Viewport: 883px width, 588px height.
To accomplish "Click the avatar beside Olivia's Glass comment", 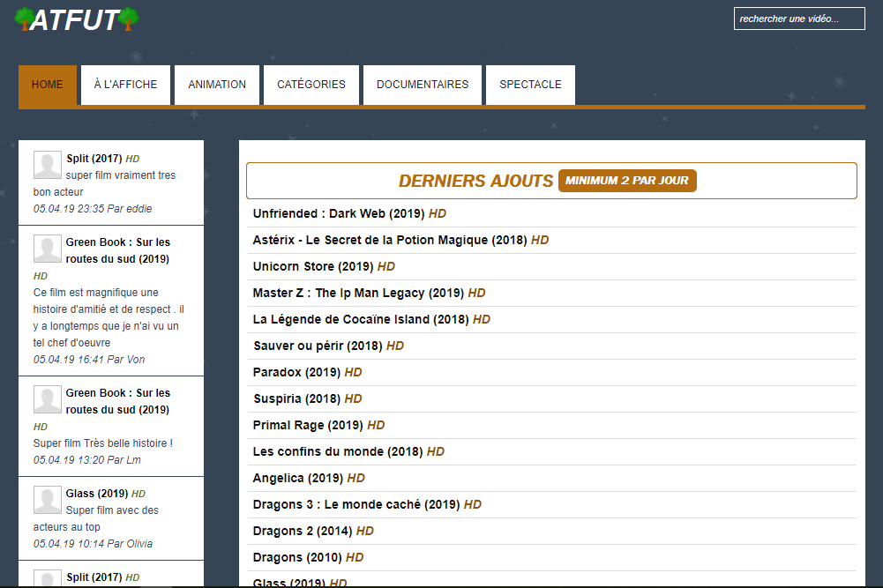I will (x=48, y=500).
